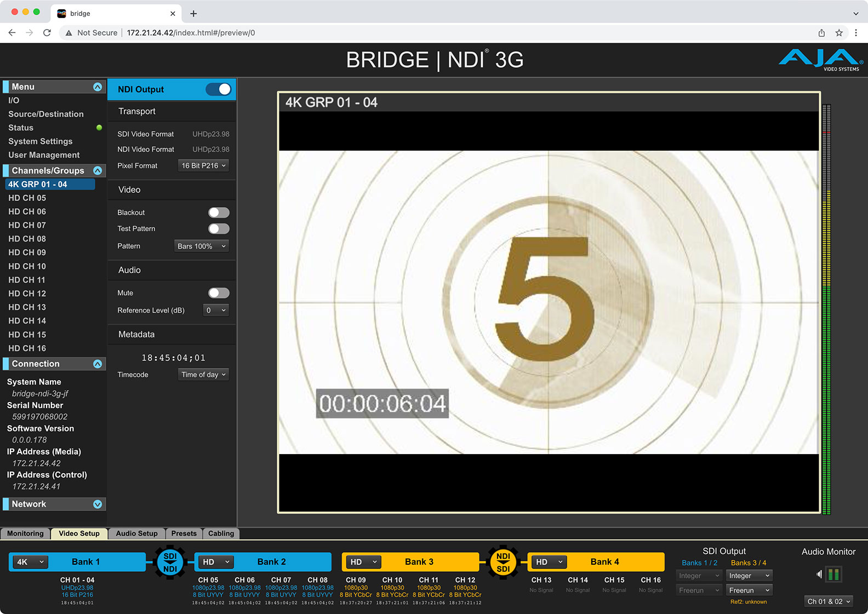The height and width of the screenshot is (614, 868).
Task: Click the SDI to NDI gear icon
Action: tap(170, 563)
